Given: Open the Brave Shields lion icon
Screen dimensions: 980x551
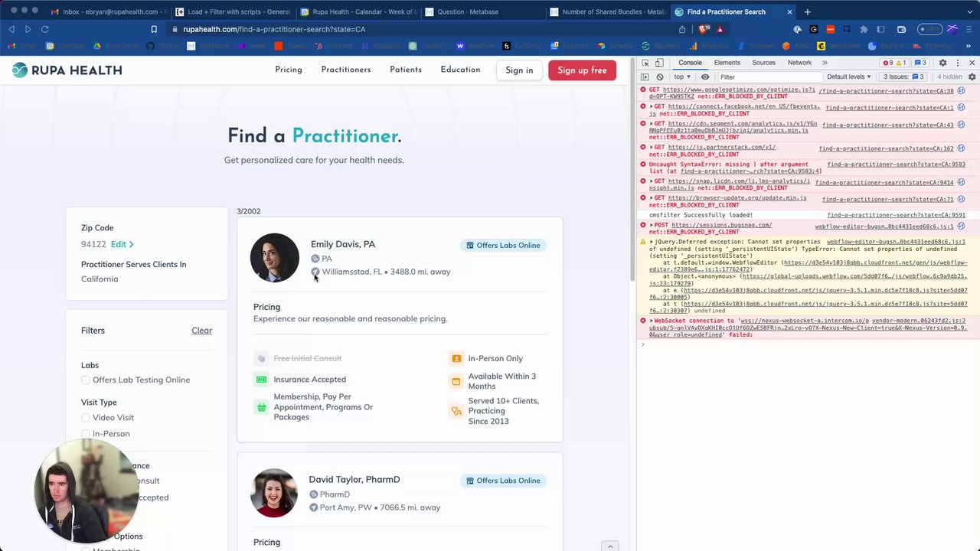Looking at the screenshot, I should (702, 29).
